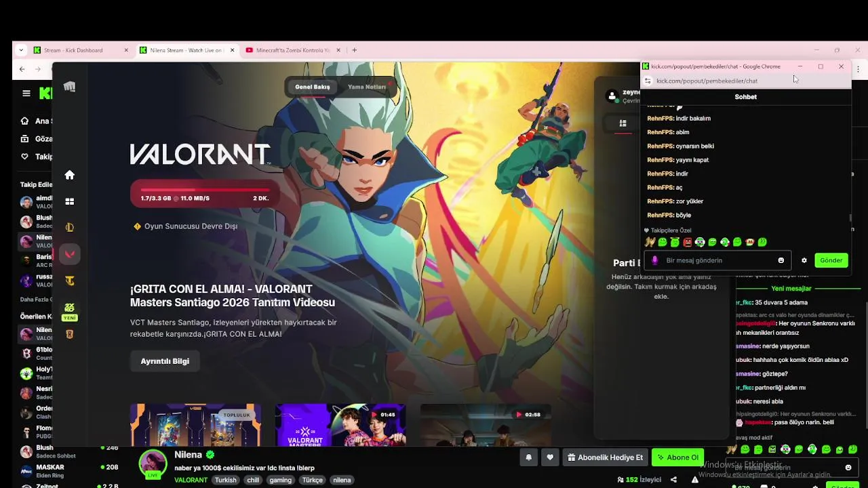Play the 02:58 video thumbnail
868x488 pixels.
coord(486,425)
